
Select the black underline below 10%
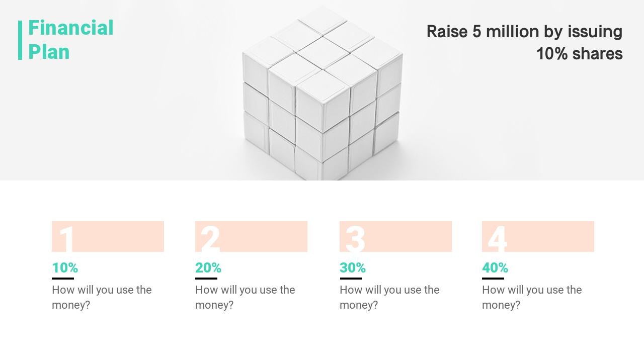point(63,278)
